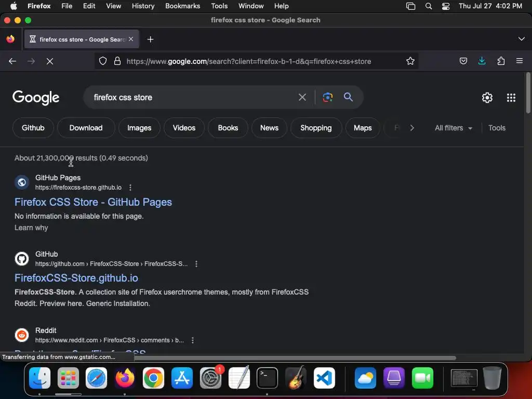532x399 pixels.
Task: Switch to Images results
Action: point(139,128)
